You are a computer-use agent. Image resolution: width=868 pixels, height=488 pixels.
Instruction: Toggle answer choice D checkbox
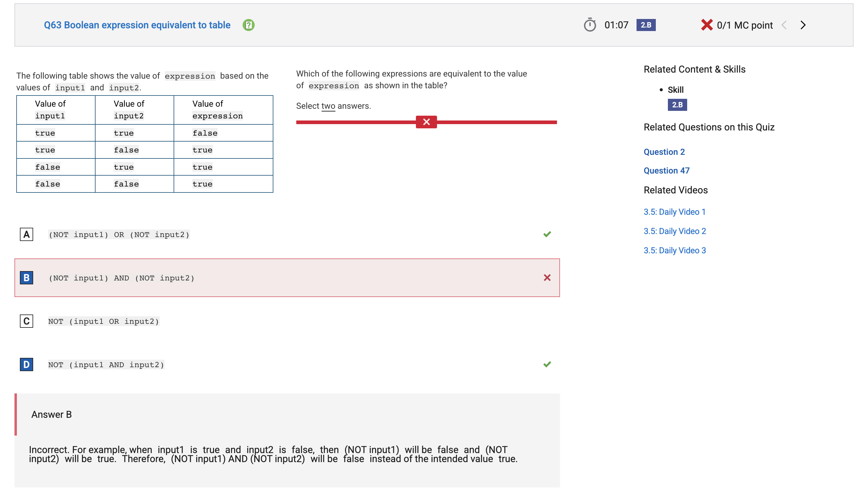(x=26, y=365)
